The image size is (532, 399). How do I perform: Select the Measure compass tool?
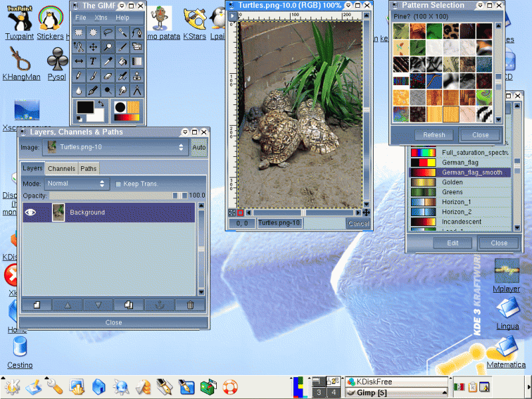[x=137, y=91]
